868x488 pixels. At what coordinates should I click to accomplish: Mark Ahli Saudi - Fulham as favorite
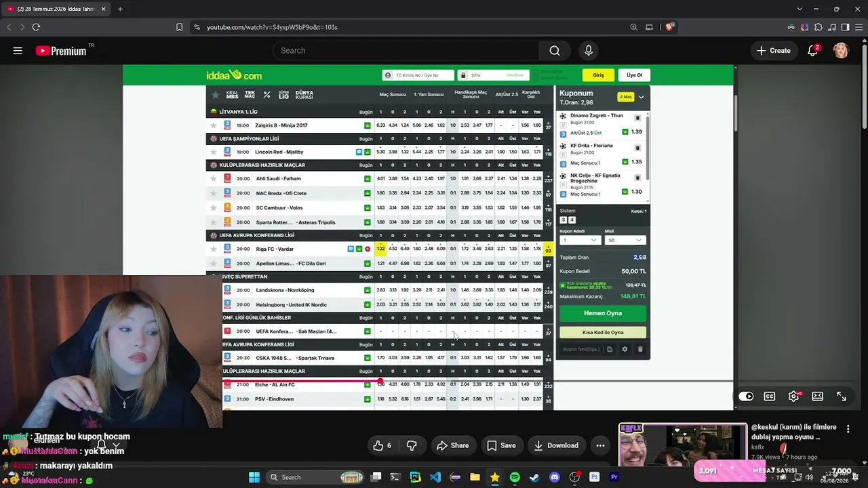coord(214,179)
